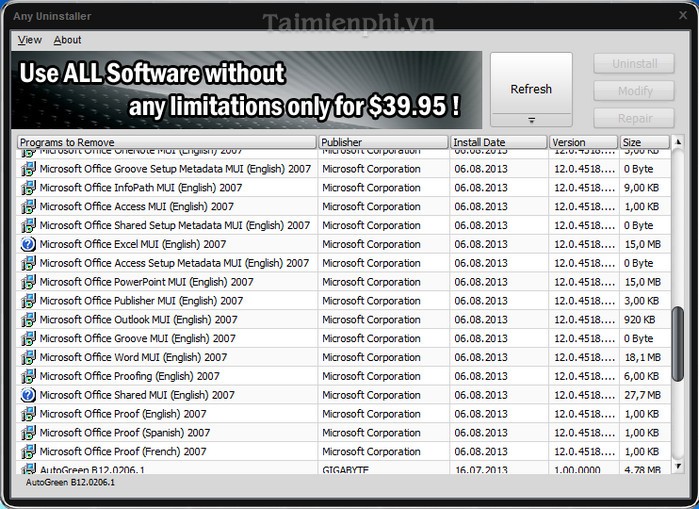Click icon of Microsoft Office Groove MUI (English) 2007
This screenshot has height=509, width=699.
[28, 339]
